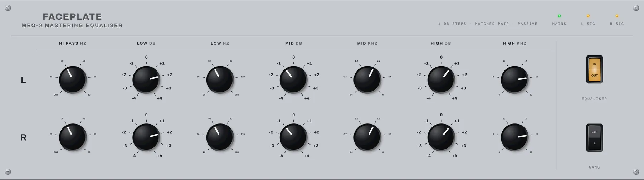Viewport: 644px width, 180px height.
Task: Click the R SIG label text
Action: coord(617,24)
